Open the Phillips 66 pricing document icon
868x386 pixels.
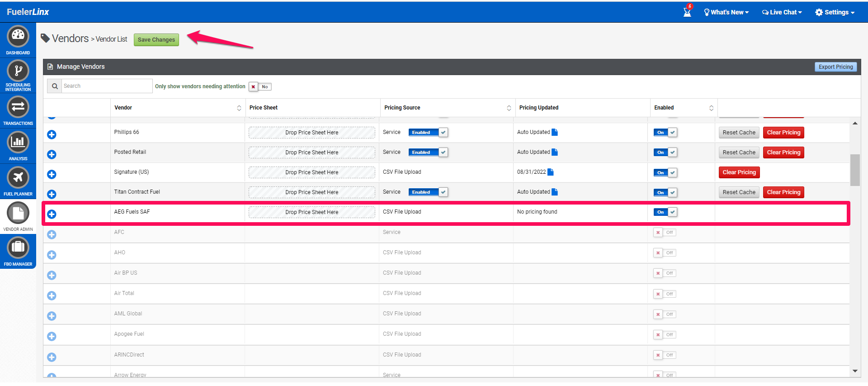(x=555, y=132)
